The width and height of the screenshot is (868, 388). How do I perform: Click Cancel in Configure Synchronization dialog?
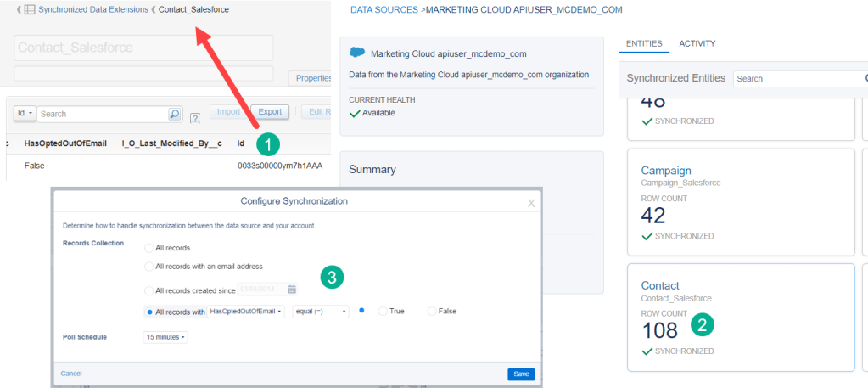pyautogui.click(x=71, y=374)
